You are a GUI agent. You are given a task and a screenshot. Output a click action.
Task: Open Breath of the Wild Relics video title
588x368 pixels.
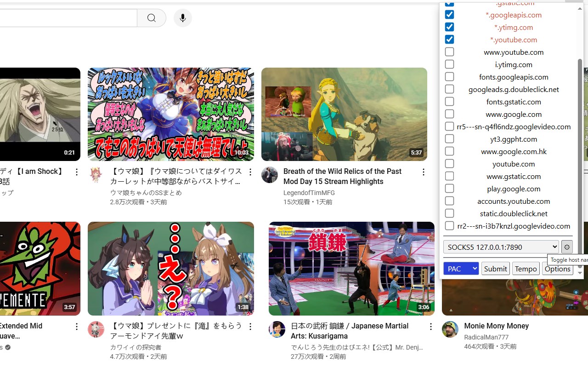(x=343, y=176)
